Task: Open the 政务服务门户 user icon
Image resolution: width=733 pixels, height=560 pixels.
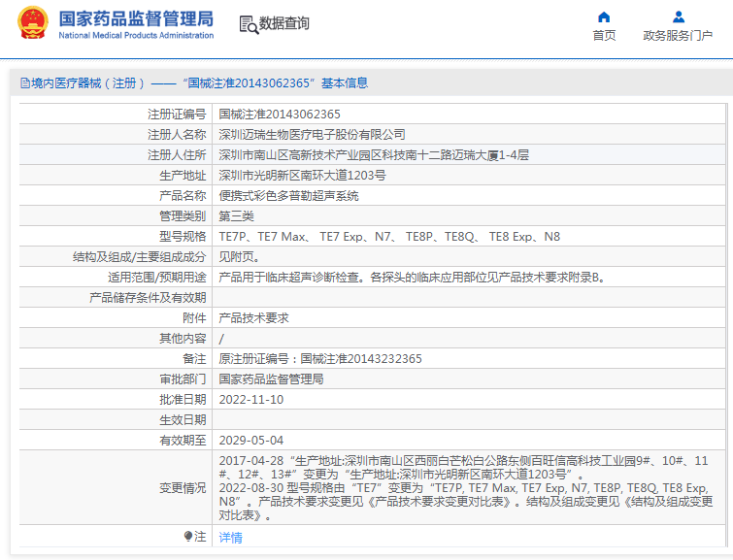Action: click(x=679, y=17)
